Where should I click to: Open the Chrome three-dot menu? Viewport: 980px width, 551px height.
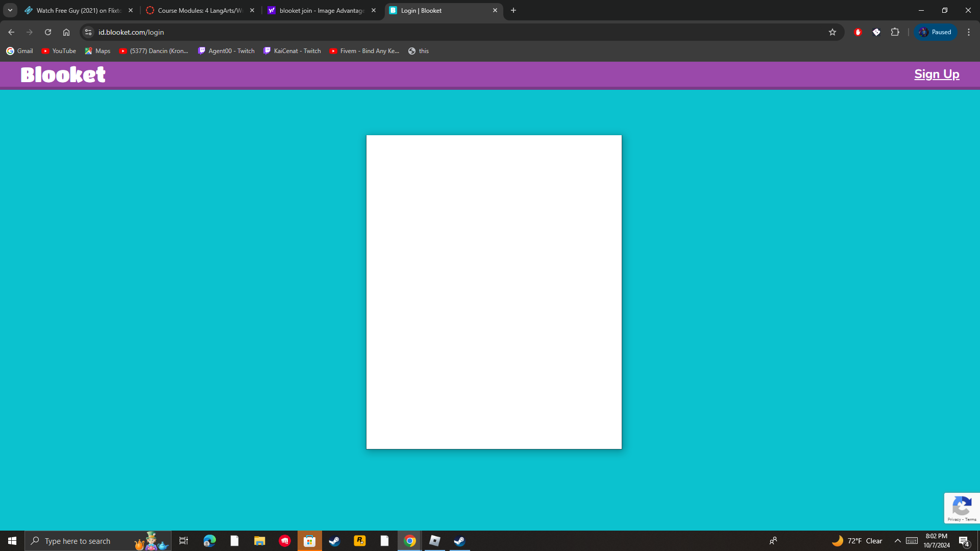[x=969, y=32]
